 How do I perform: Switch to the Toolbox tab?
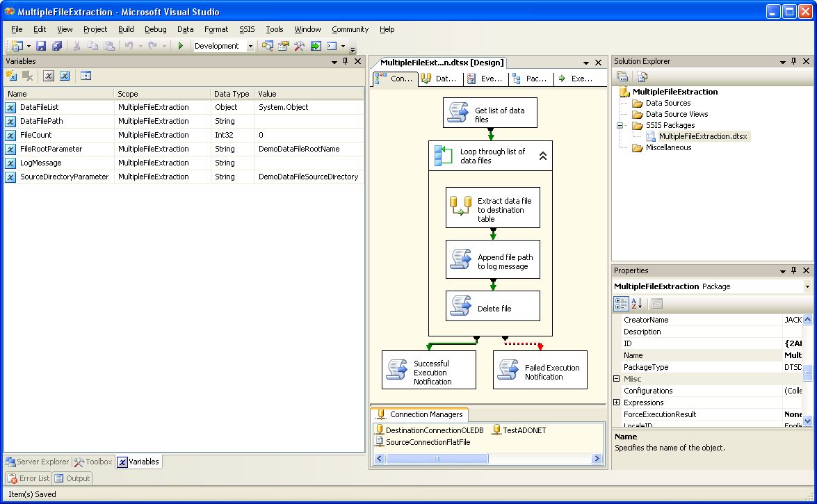(93, 462)
